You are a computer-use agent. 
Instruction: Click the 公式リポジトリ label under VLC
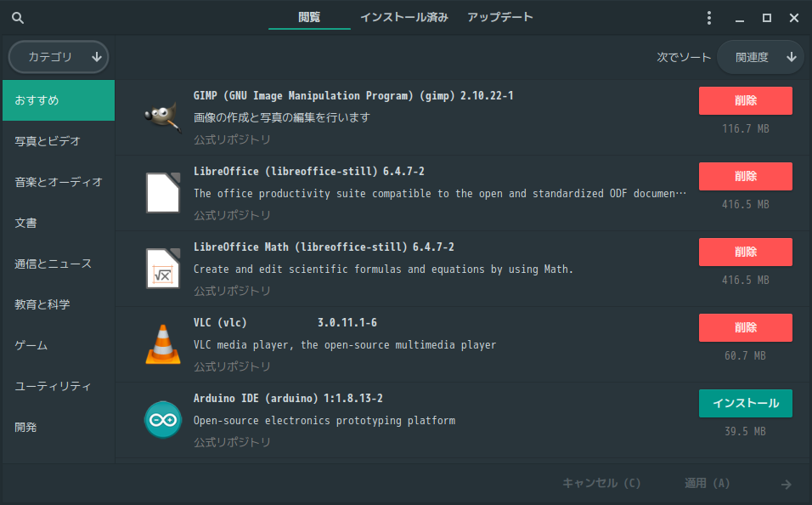(x=232, y=366)
